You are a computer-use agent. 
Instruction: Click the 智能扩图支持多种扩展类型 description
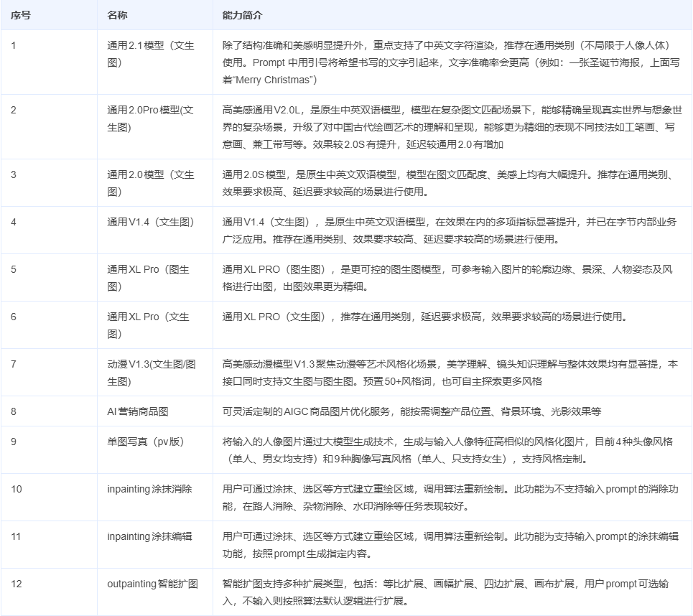coord(445,592)
